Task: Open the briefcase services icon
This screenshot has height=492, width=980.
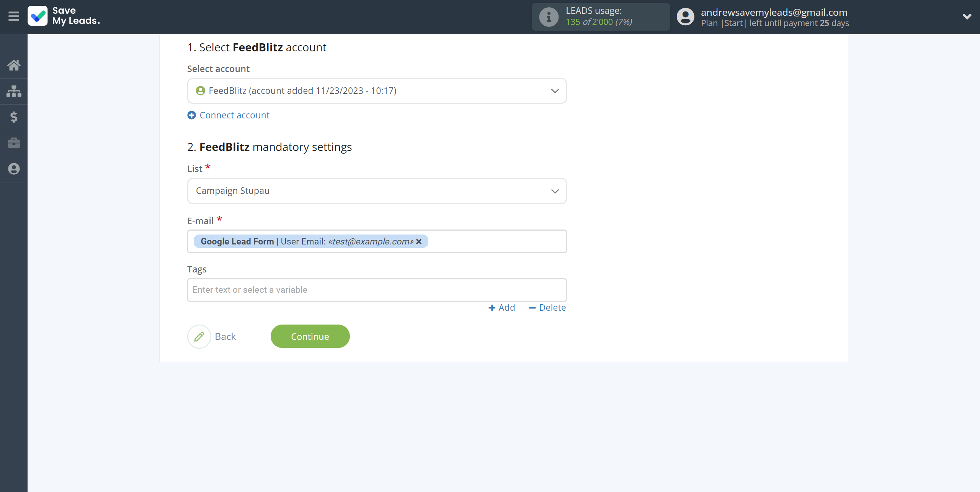Action: (14, 143)
